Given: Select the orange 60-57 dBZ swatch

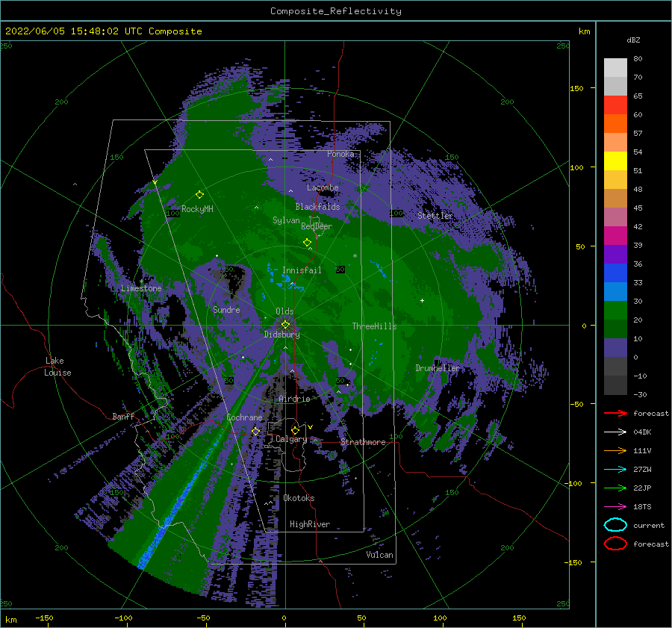Looking at the screenshot, I should coord(615,123).
